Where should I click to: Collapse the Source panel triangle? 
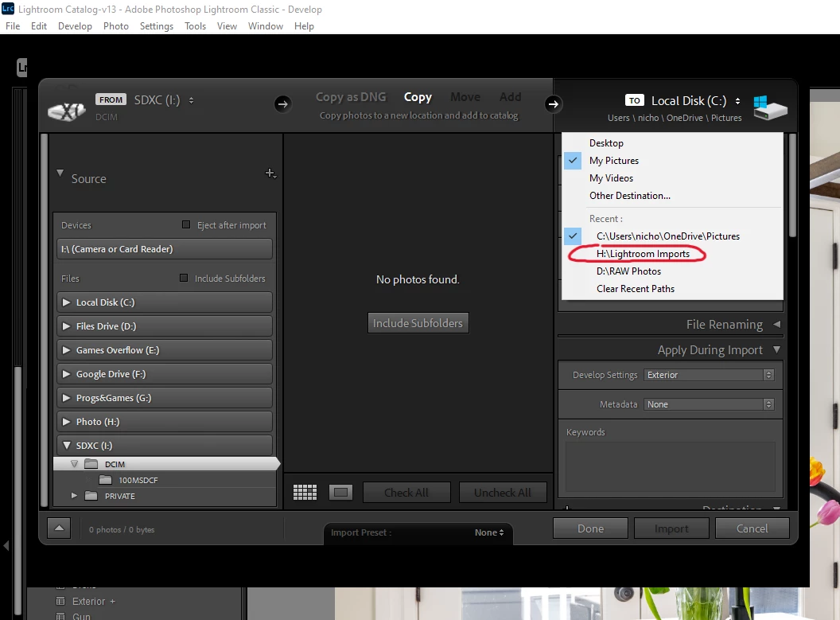[60, 173]
